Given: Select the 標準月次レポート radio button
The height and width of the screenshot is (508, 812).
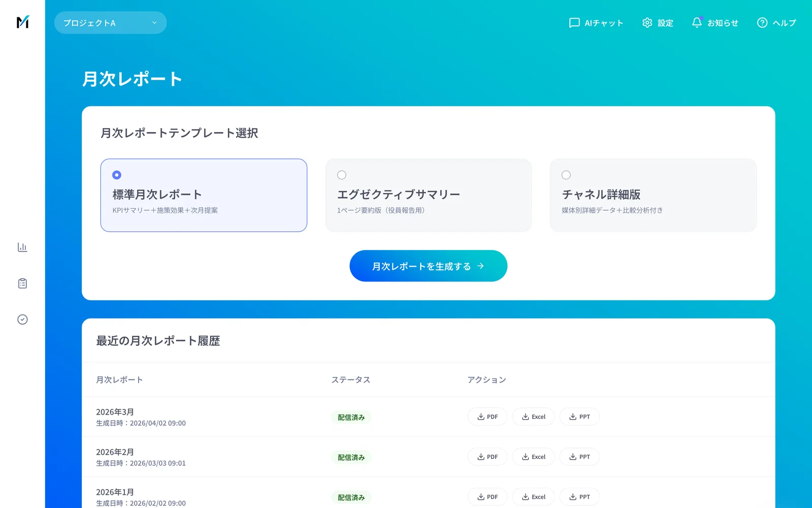Looking at the screenshot, I should [x=117, y=175].
